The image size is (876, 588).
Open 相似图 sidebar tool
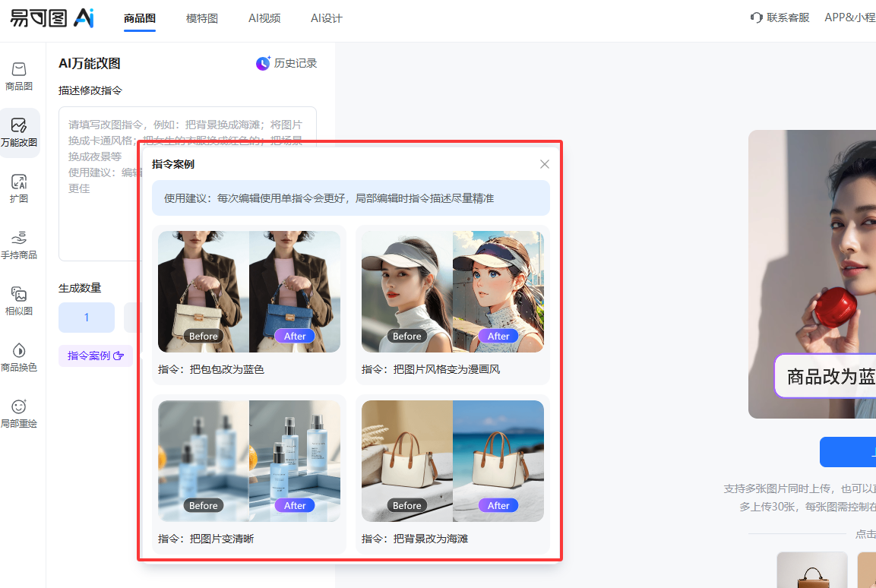pyautogui.click(x=19, y=301)
